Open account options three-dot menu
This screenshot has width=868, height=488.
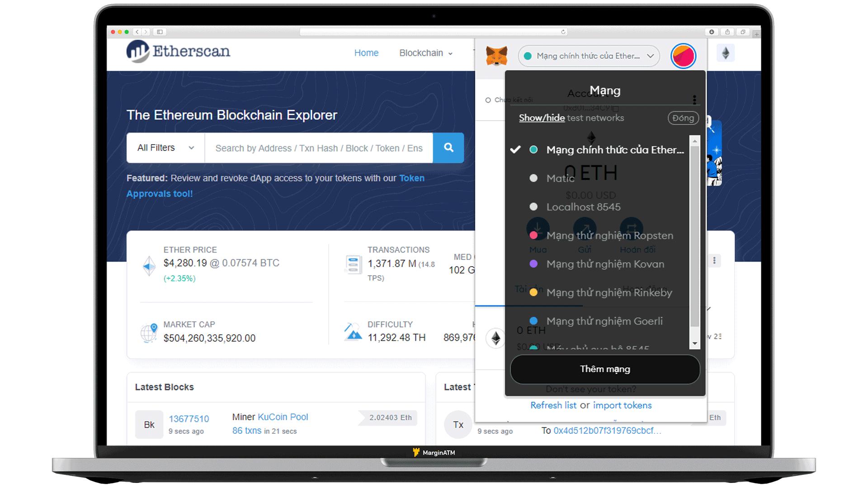[x=694, y=99]
